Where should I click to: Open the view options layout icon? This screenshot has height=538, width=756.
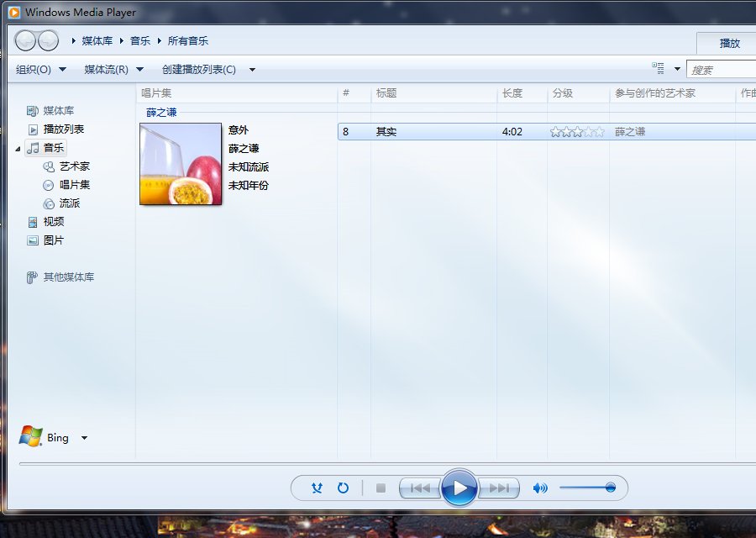click(x=658, y=67)
